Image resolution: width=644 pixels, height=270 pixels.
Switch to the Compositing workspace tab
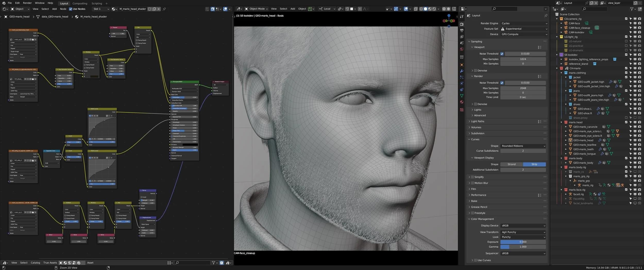point(80,3)
